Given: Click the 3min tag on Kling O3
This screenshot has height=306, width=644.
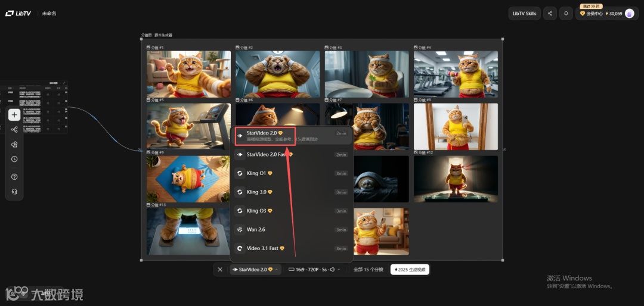Looking at the screenshot, I should (341, 211).
